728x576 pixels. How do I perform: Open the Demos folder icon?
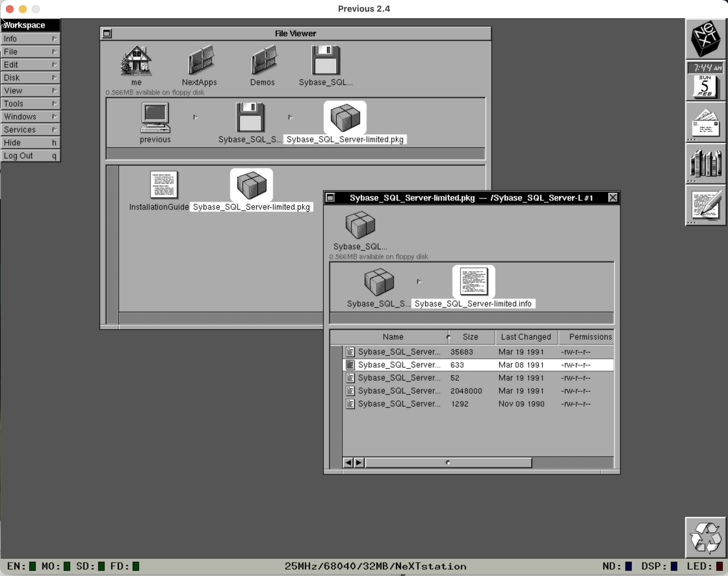[x=264, y=61]
